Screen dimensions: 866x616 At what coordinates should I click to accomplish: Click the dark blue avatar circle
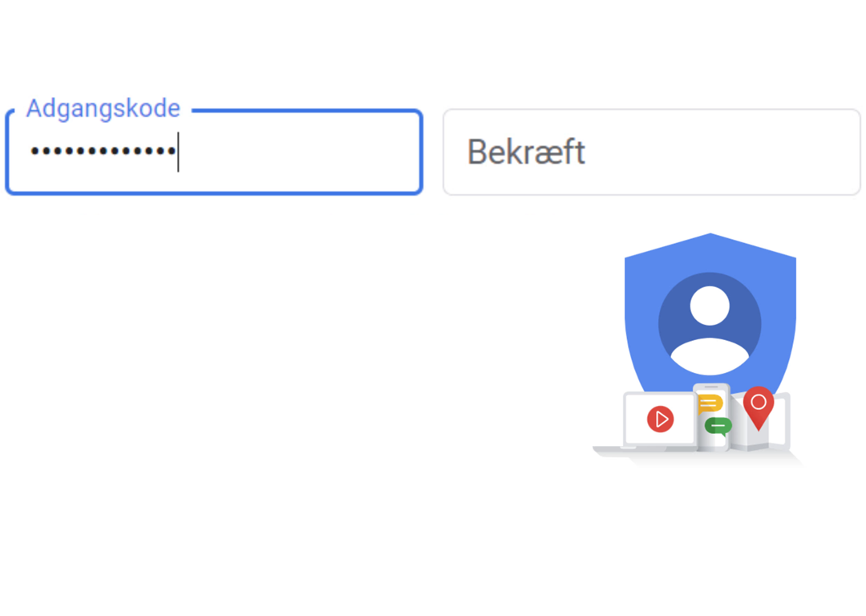point(710,324)
